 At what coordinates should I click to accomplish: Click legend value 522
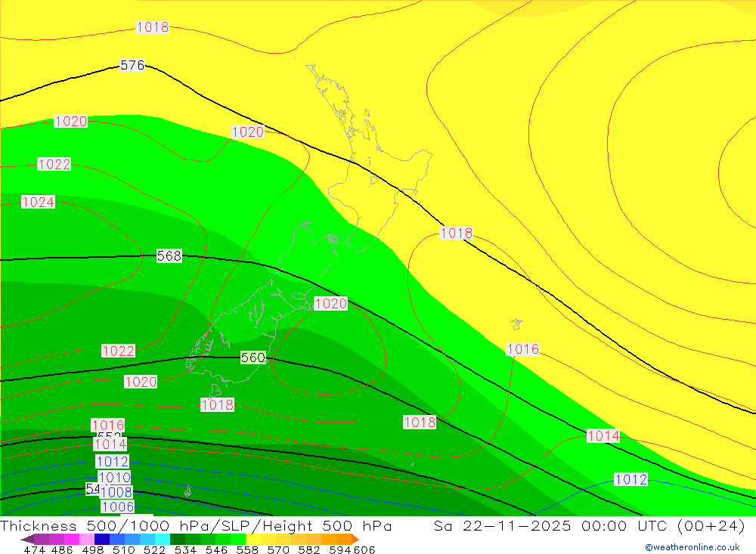pos(154,549)
